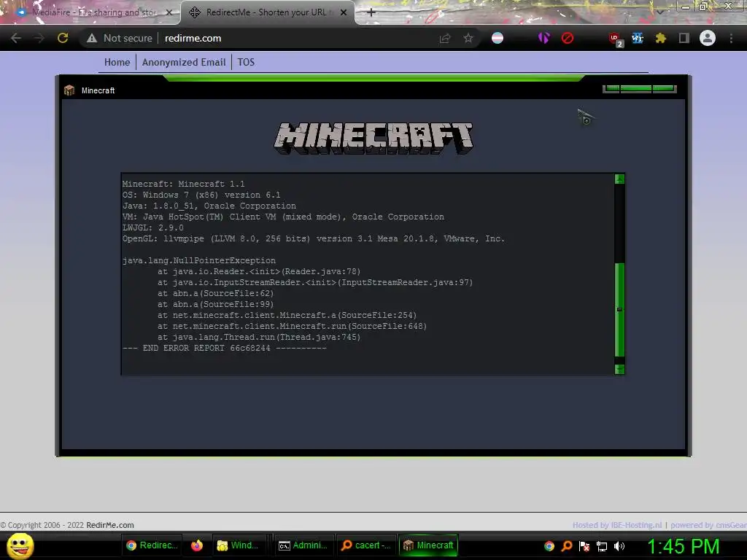The width and height of the screenshot is (747, 560).
Task: Open Chrome three-dot menu
Action: coord(731,38)
